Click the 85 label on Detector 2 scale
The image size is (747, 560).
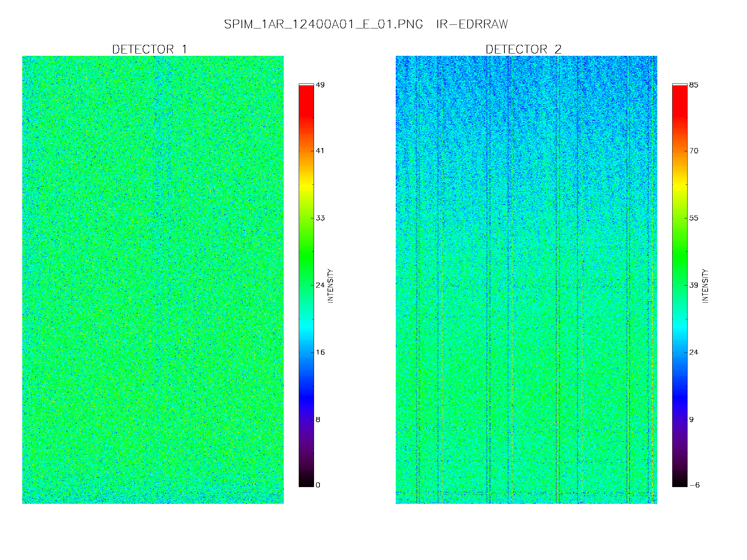click(694, 85)
